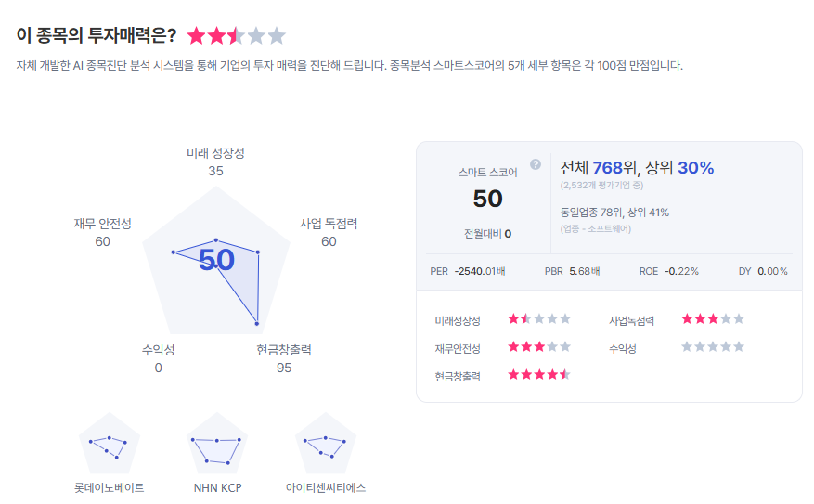
Task: Click the 수익성 empty star rating
Action: 713,347
